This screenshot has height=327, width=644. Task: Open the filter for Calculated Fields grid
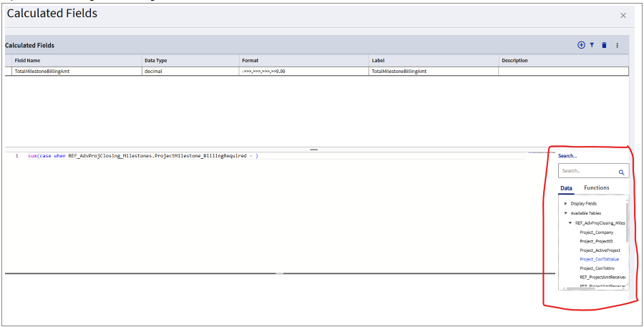pyautogui.click(x=592, y=45)
